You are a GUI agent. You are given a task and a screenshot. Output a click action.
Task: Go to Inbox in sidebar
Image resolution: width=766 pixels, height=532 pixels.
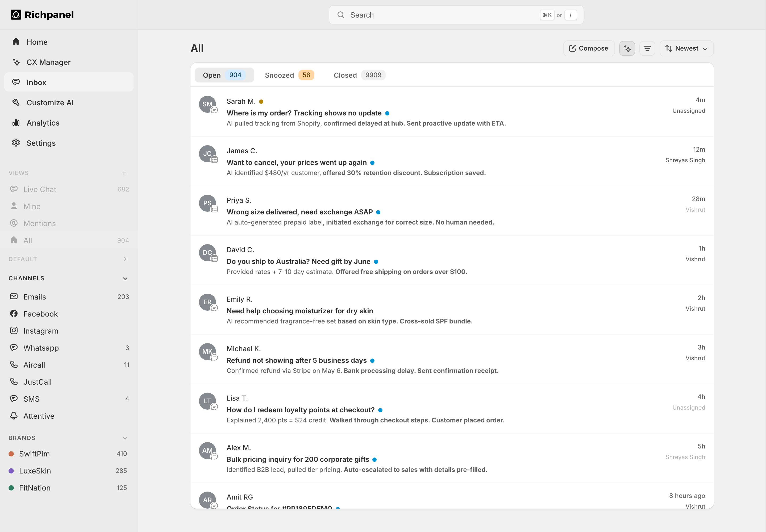coord(69,82)
